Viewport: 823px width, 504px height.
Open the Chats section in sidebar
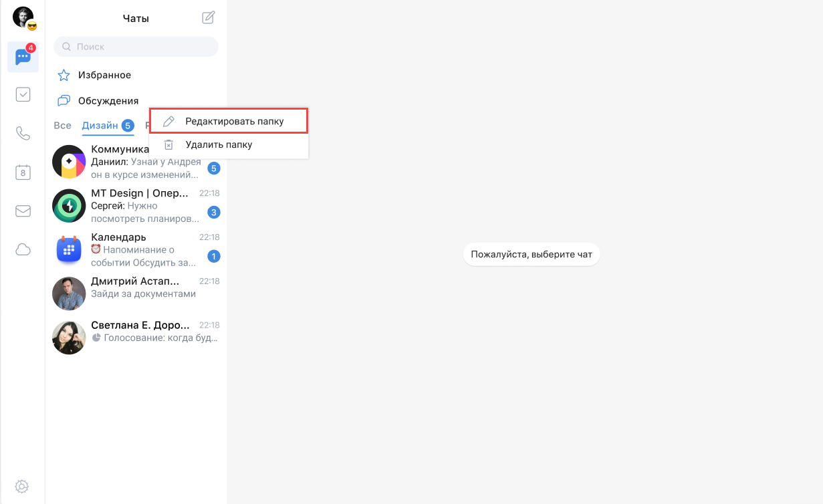[x=23, y=57]
